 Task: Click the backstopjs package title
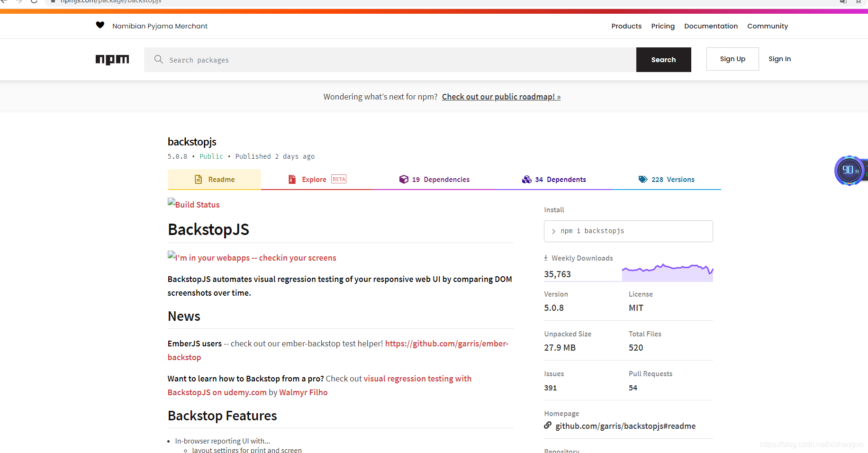(x=192, y=142)
